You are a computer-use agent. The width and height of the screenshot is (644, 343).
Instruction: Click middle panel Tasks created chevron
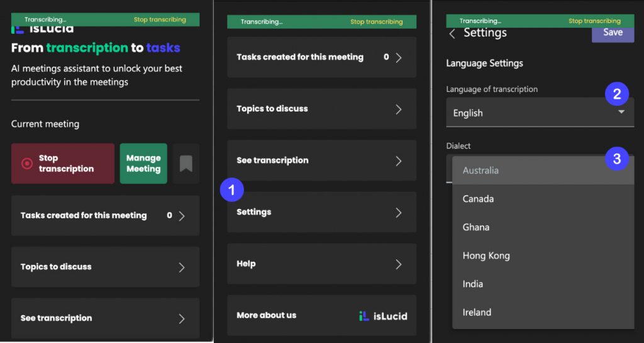(398, 57)
